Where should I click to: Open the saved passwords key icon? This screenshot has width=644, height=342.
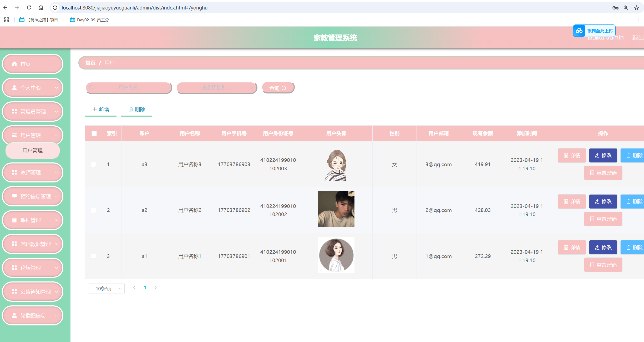click(x=615, y=8)
